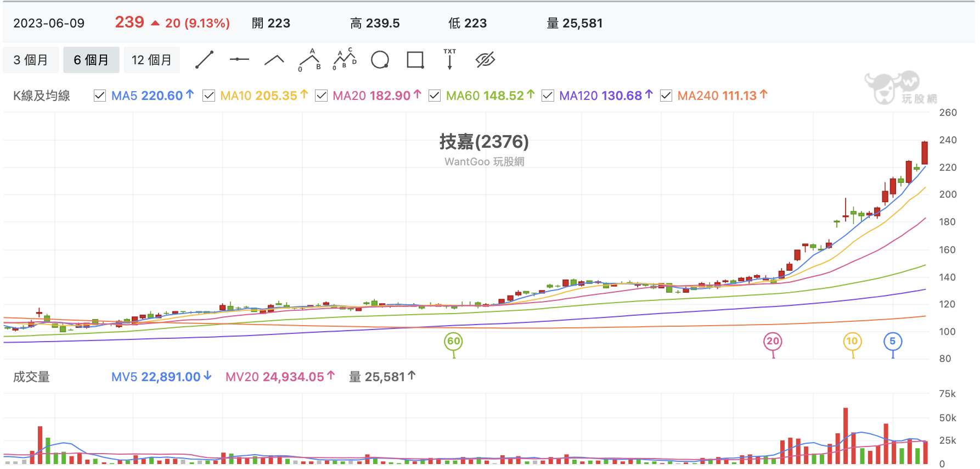The image size is (980, 469).
Task: Click the change 20 (9.13%) value
Action: pos(197,23)
